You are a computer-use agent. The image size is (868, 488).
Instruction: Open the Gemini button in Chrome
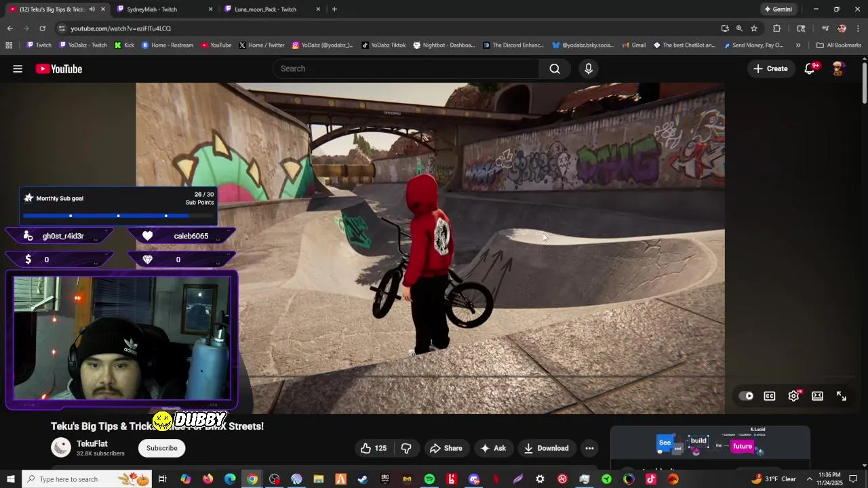tap(778, 9)
